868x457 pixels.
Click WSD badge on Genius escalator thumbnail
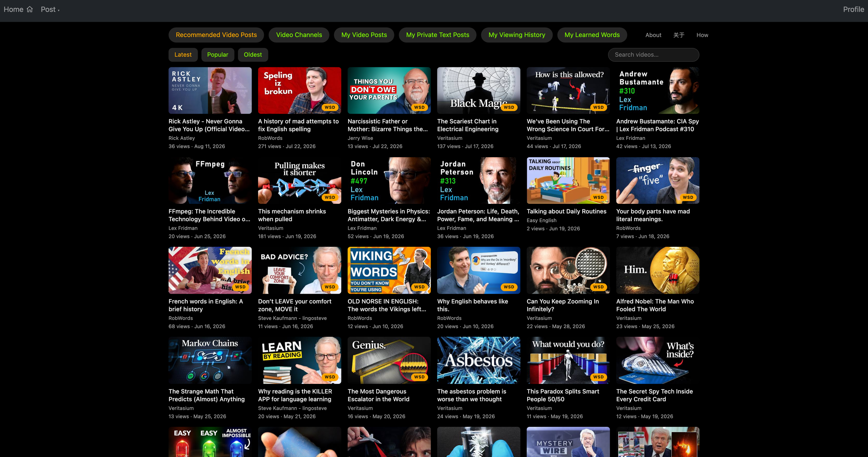419,377
